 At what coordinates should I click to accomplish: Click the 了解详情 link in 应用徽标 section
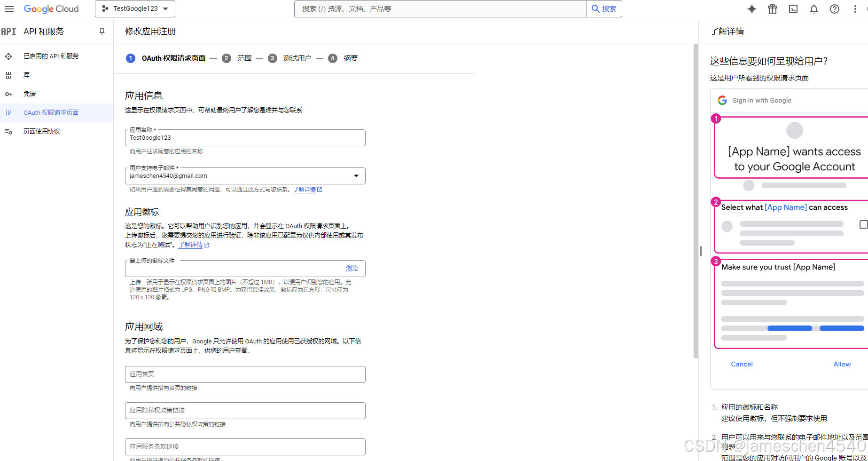click(x=193, y=245)
